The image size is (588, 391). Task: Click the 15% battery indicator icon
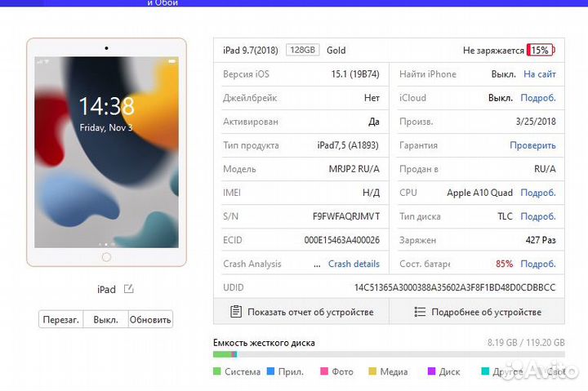[541, 51]
